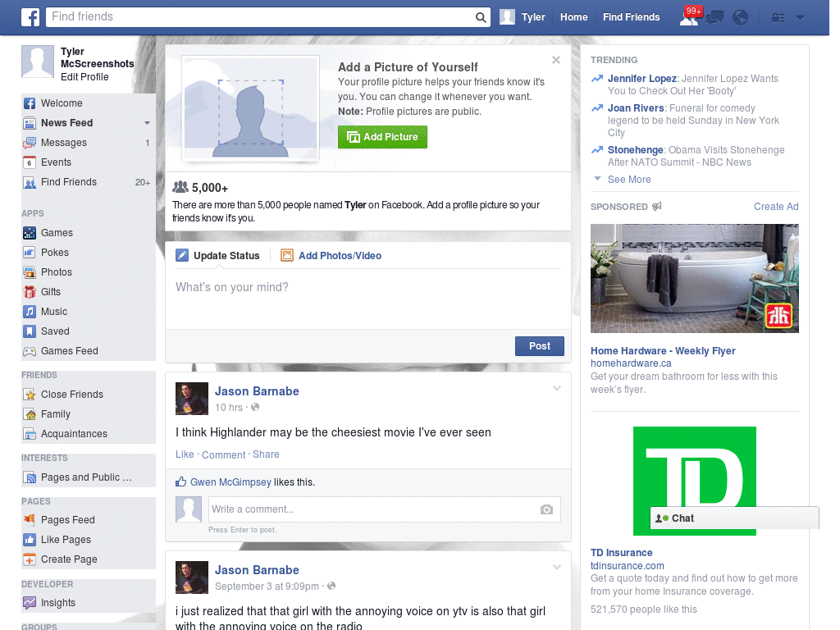
Task: Open Pages and Public interests item
Action: tap(87, 477)
